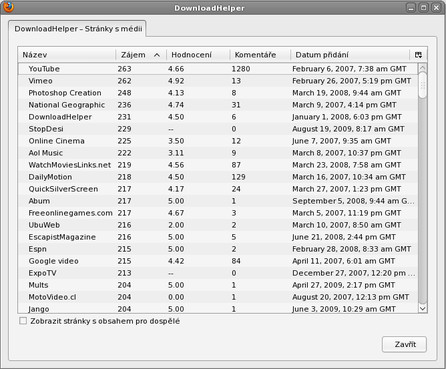Sort by the Název column header
This screenshot has width=446, height=369.
pyautogui.click(x=67, y=55)
